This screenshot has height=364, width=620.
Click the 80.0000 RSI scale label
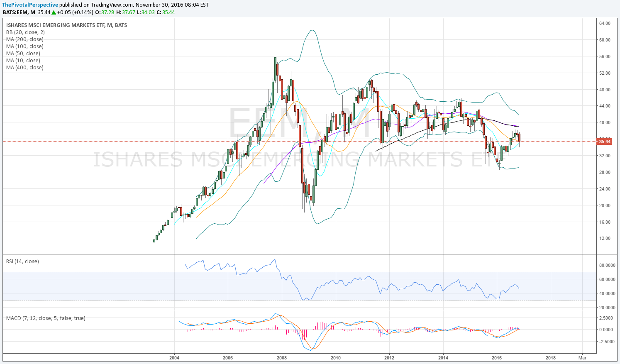607,265
